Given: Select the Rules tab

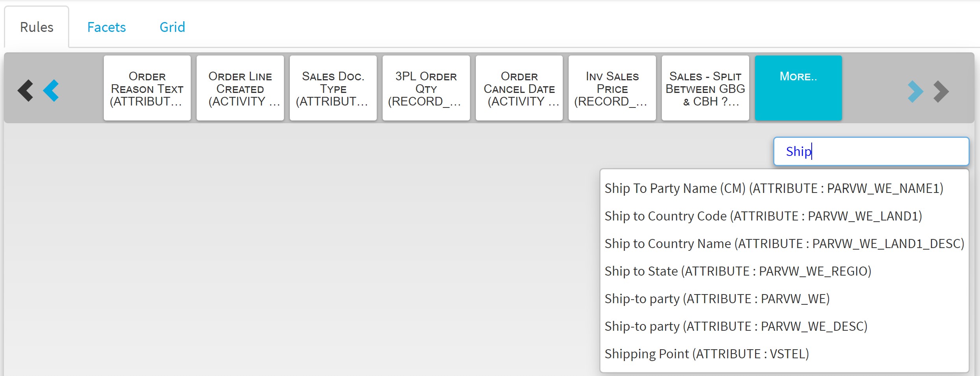Looking at the screenshot, I should click(37, 27).
